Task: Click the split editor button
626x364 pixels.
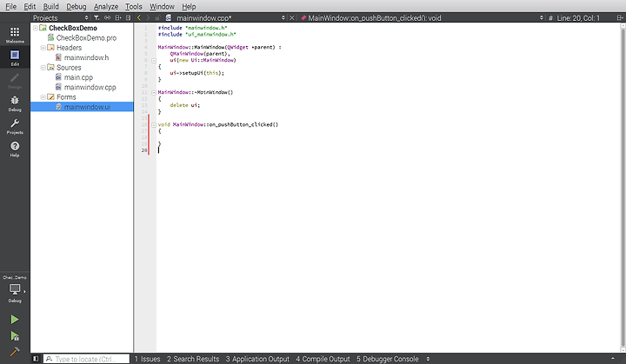Action: tap(619, 17)
